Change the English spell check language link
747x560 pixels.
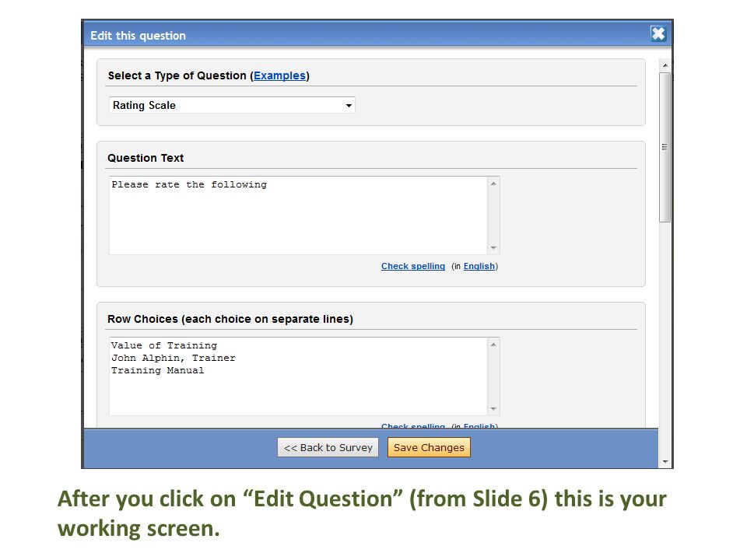tap(479, 266)
